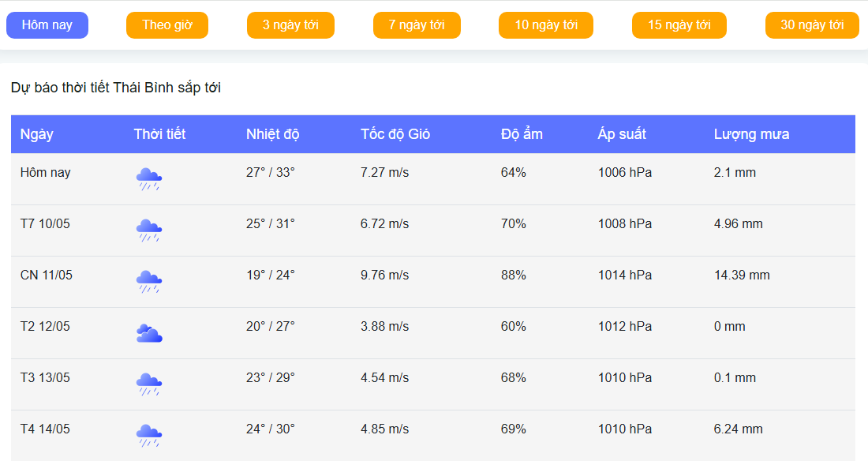Click the rain icon for T4 14/05
Viewport: 868px width, 476px height.
point(148,436)
